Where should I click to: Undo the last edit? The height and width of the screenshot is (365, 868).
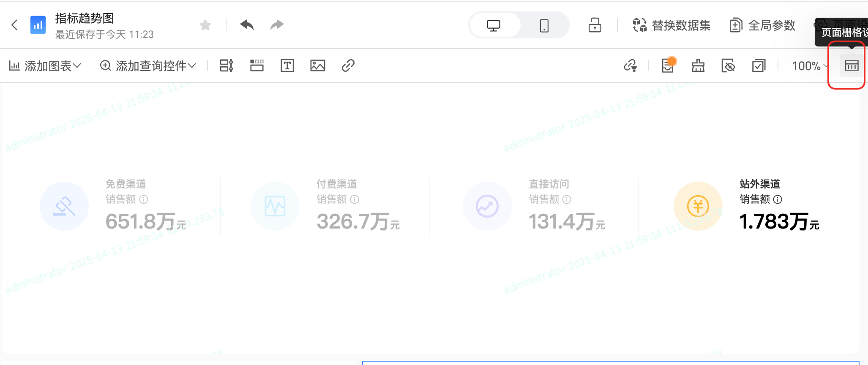(247, 25)
